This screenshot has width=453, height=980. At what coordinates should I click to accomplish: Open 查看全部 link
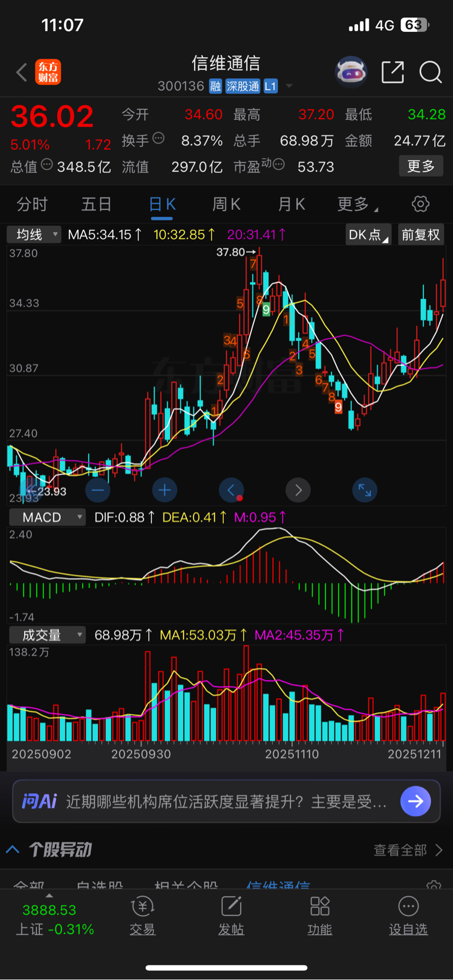click(x=408, y=850)
